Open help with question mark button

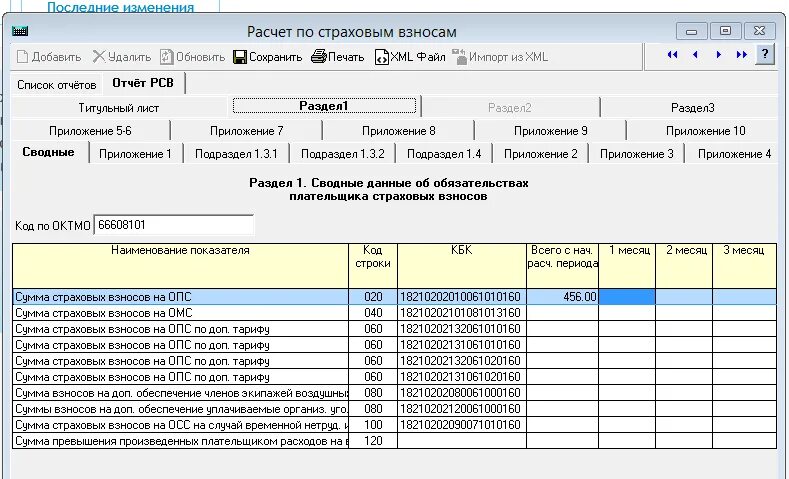765,54
